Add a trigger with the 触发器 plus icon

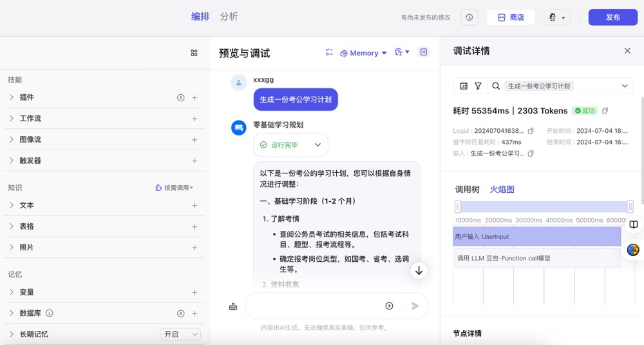[194, 161]
